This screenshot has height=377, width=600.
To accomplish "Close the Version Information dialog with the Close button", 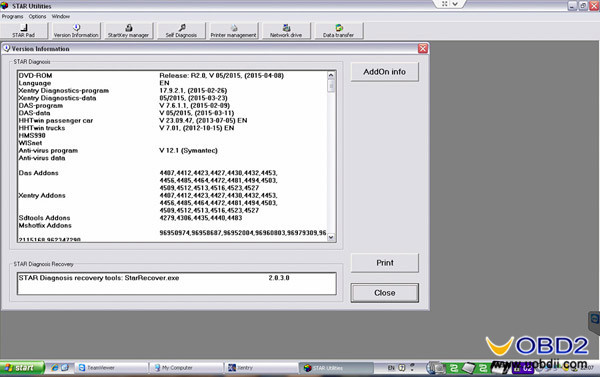I will (x=385, y=293).
